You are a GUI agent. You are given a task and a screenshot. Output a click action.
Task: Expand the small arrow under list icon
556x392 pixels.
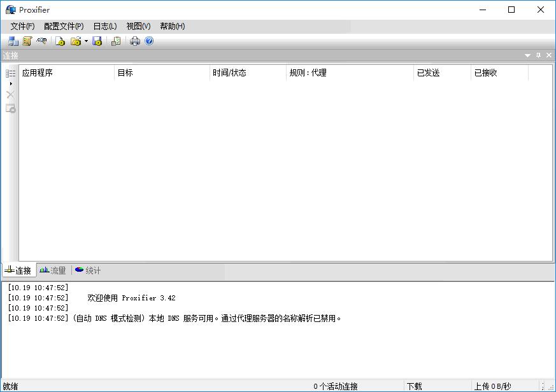coord(11,83)
